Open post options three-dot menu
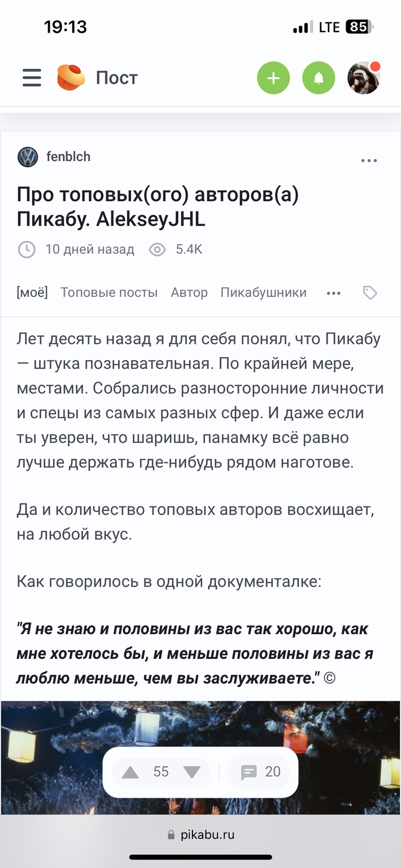401x868 pixels. pos(369,161)
